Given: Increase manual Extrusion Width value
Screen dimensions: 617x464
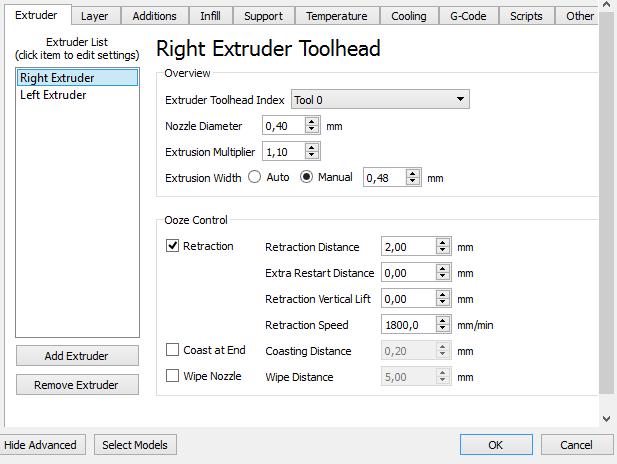Looking at the screenshot, I should coord(412,173).
